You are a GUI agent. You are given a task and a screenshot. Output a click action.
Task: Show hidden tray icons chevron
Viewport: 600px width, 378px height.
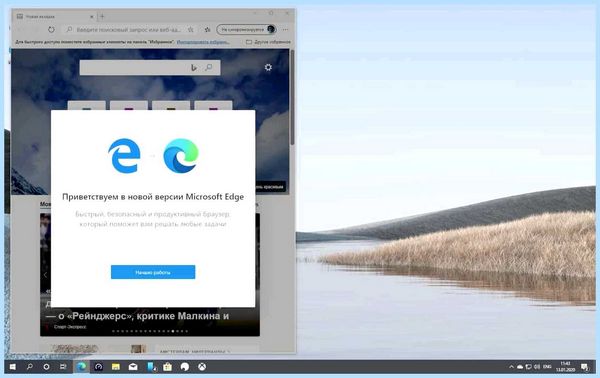511,367
